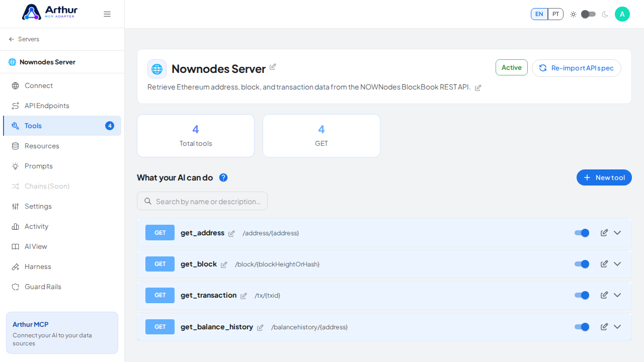Click the sun light-mode icon
Image resolution: width=644 pixels, height=362 pixels.
click(x=573, y=14)
